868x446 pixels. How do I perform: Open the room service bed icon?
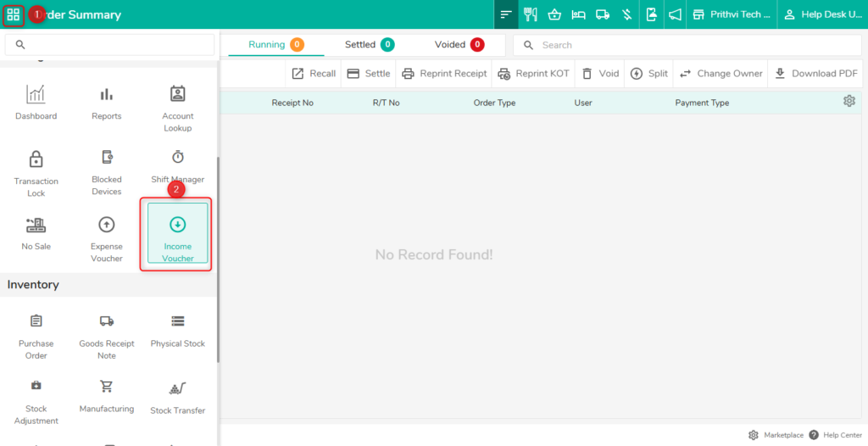pyautogui.click(x=578, y=14)
